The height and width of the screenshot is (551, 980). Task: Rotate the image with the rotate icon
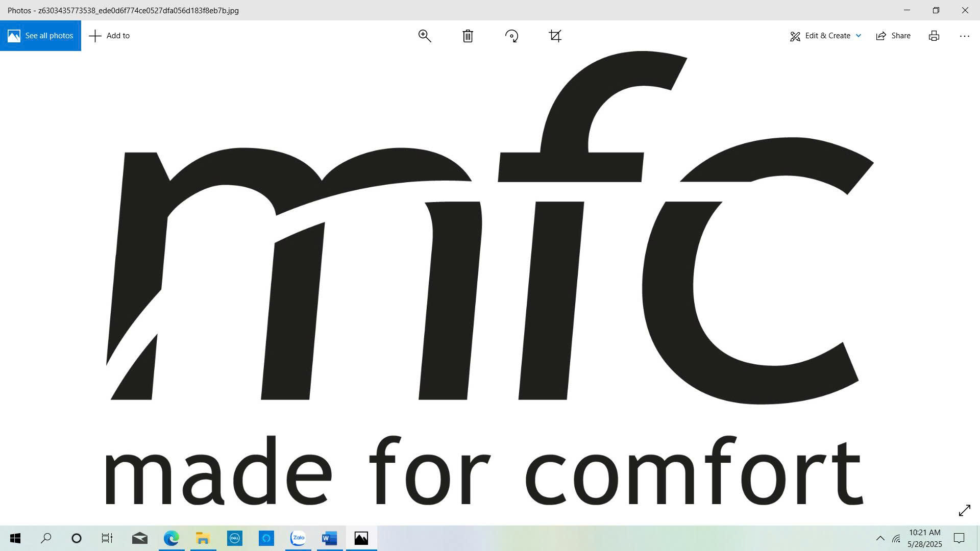511,36
